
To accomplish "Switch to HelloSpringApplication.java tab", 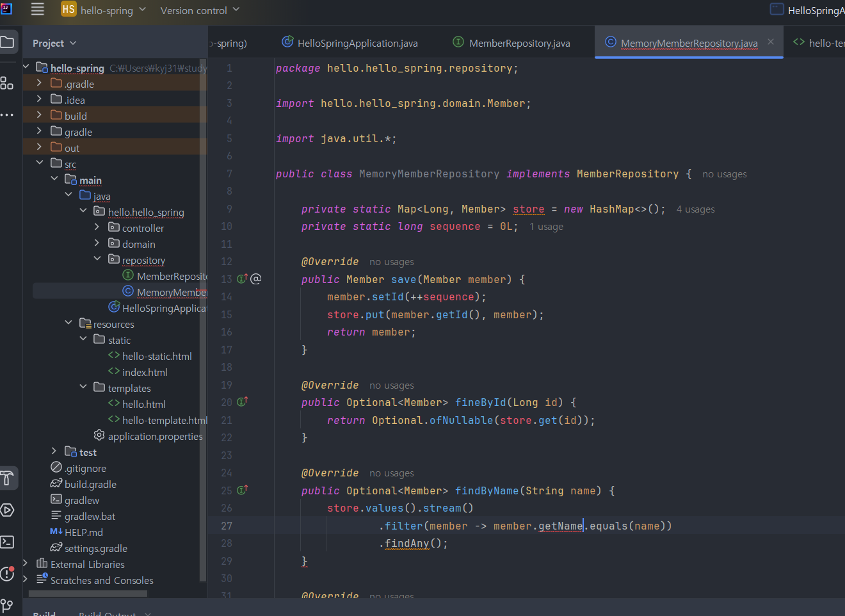I will [x=350, y=43].
